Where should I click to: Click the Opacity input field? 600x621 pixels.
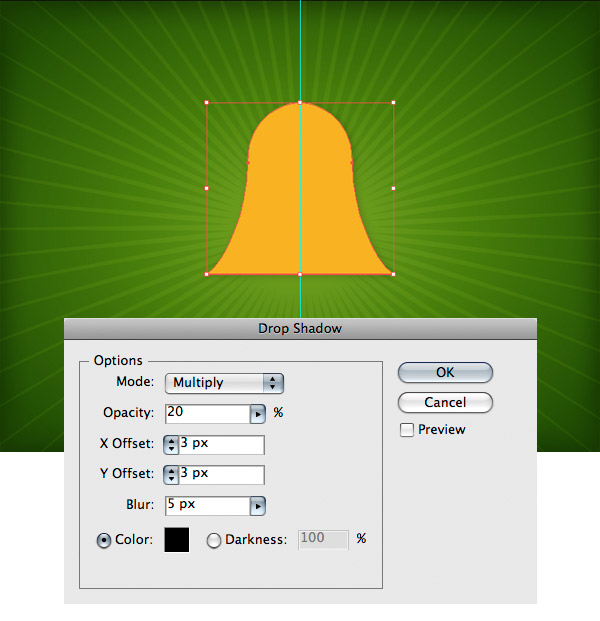coord(208,414)
